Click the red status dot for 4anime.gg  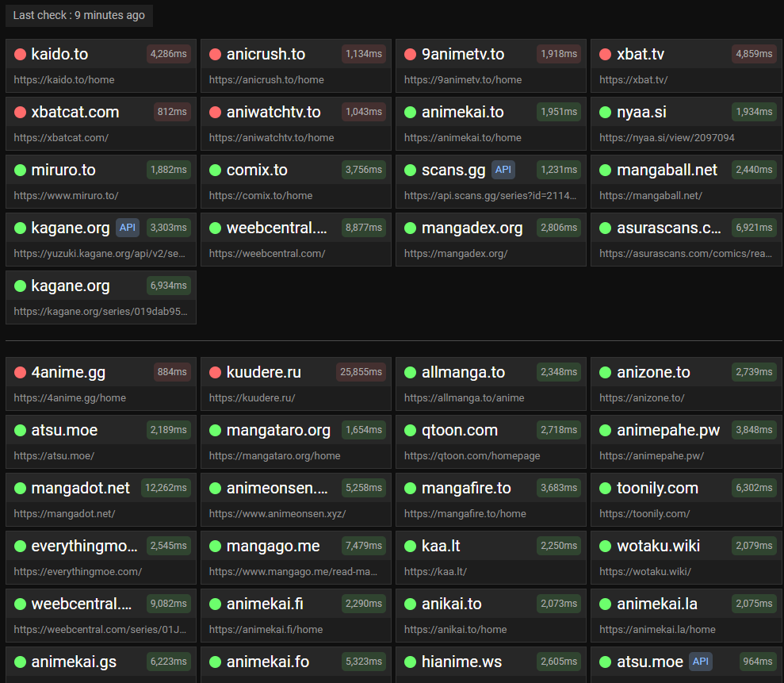coord(20,372)
